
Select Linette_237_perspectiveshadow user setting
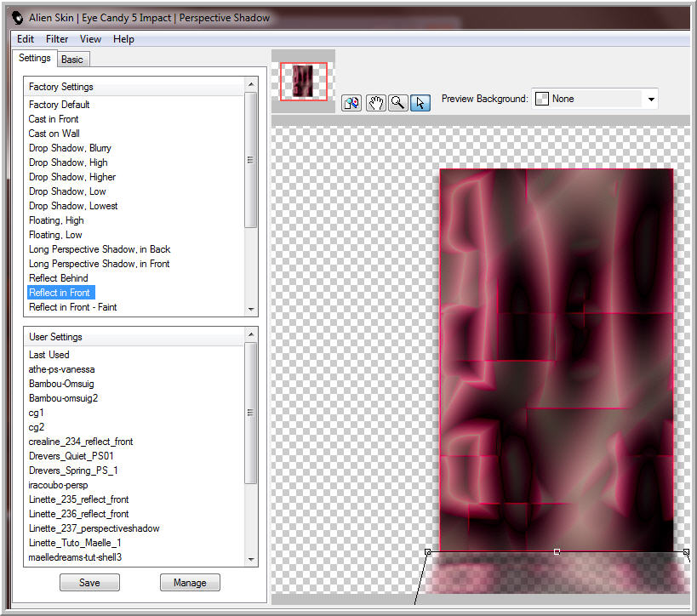pyautogui.click(x=94, y=528)
